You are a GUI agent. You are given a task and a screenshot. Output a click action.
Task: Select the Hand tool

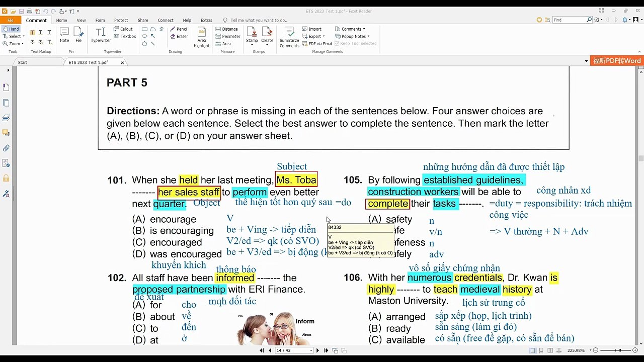11,29
